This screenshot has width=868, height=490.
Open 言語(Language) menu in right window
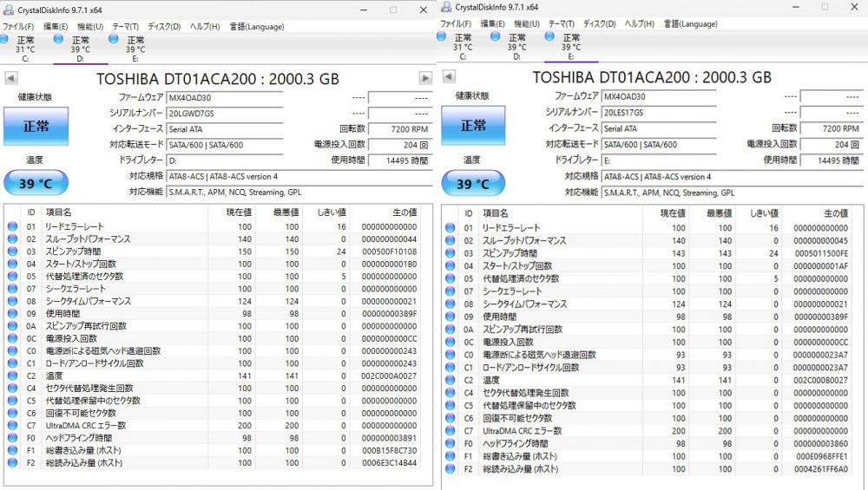tap(691, 23)
